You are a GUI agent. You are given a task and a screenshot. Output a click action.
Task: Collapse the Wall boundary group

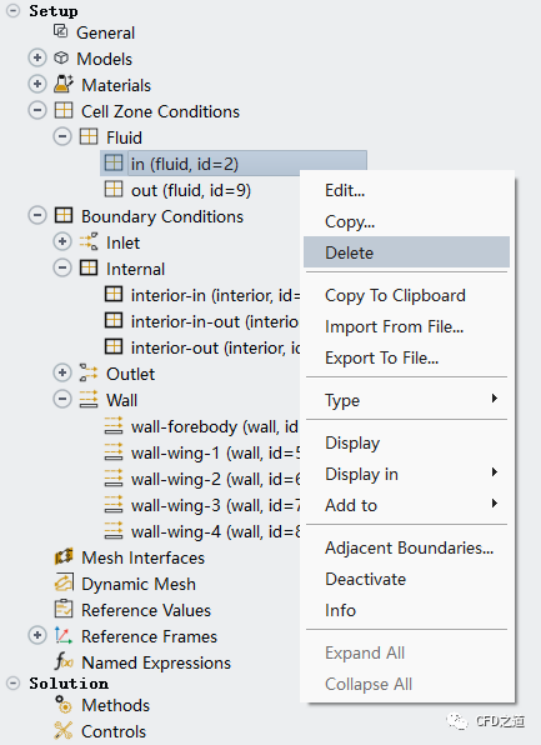point(62,399)
